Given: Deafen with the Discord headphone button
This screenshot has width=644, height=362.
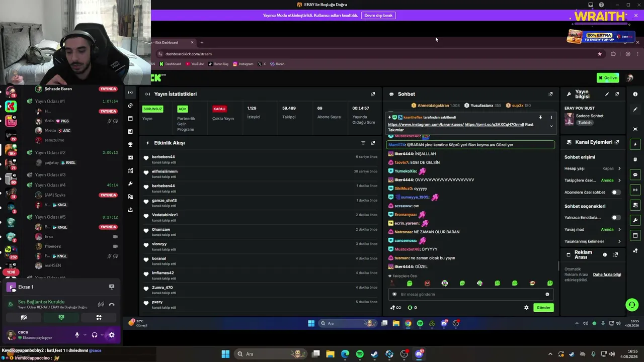Looking at the screenshot, I should click(94, 335).
